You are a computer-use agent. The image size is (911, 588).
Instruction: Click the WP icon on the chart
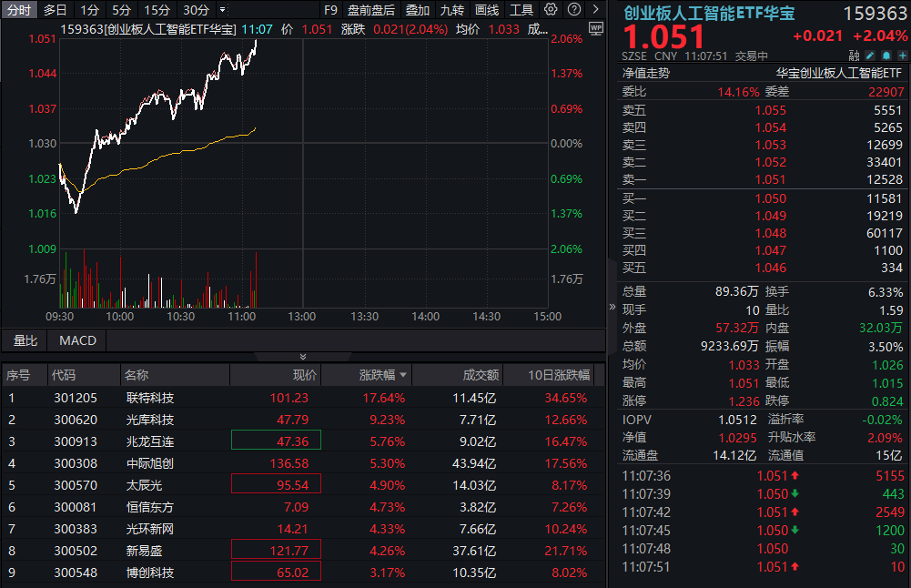pyautogui.click(x=596, y=28)
